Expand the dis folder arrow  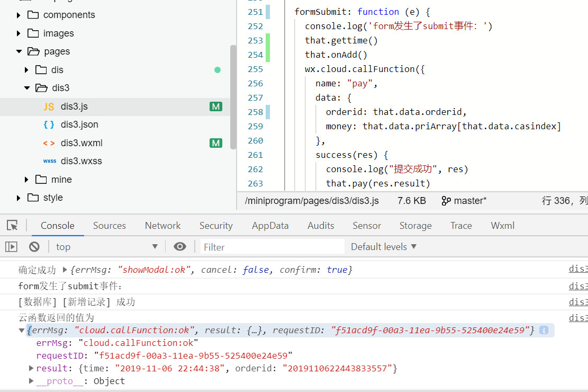[26, 70]
